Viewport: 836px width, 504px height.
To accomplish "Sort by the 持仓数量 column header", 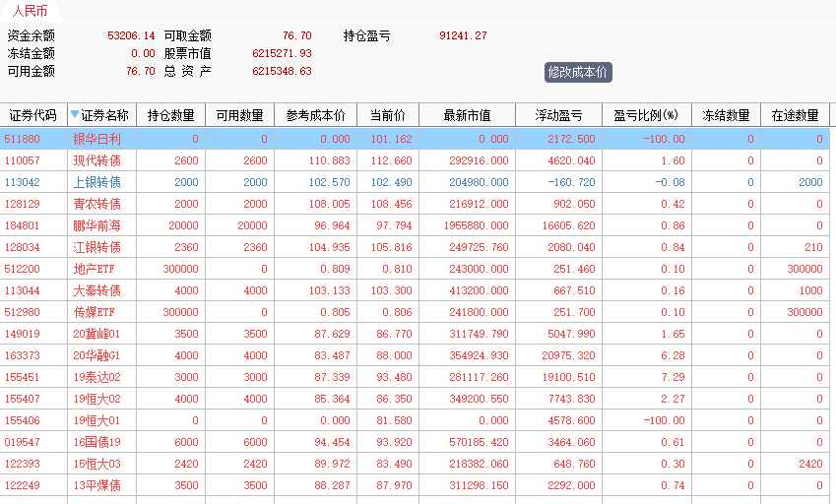I will [x=170, y=115].
